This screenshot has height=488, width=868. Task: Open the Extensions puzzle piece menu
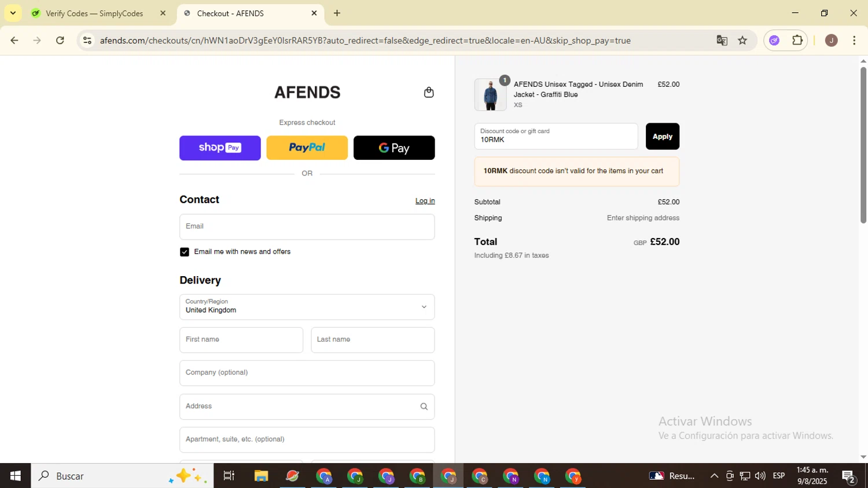[x=797, y=41]
